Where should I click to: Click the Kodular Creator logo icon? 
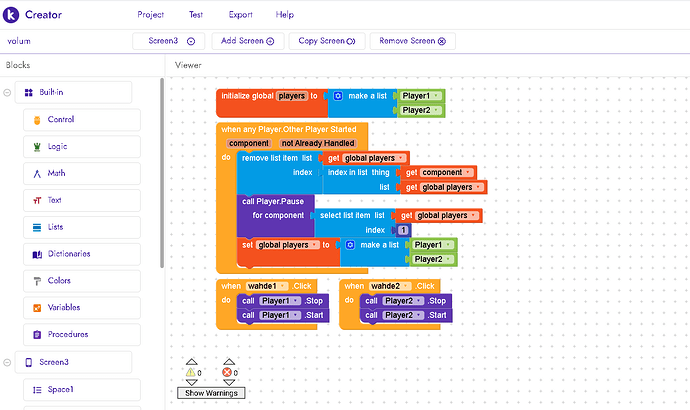(x=14, y=15)
